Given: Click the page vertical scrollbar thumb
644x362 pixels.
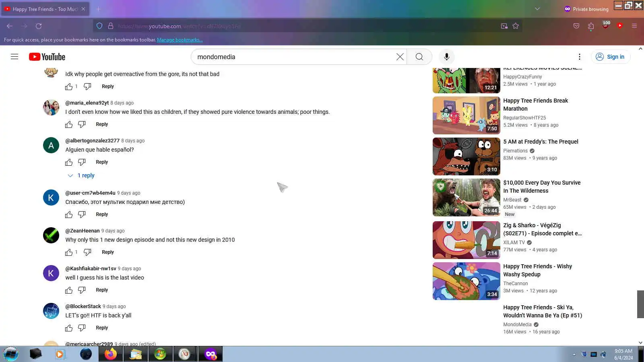Looking at the screenshot, I should click(x=640, y=304).
